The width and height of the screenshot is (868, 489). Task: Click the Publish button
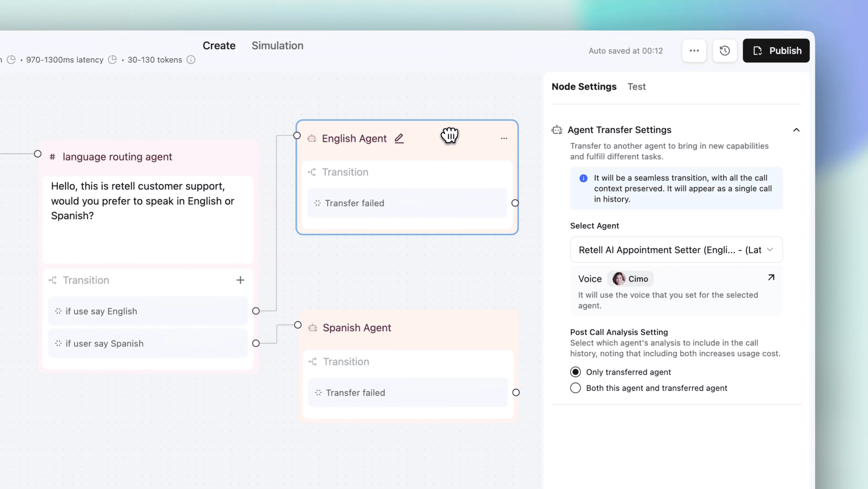click(x=776, y=50)
